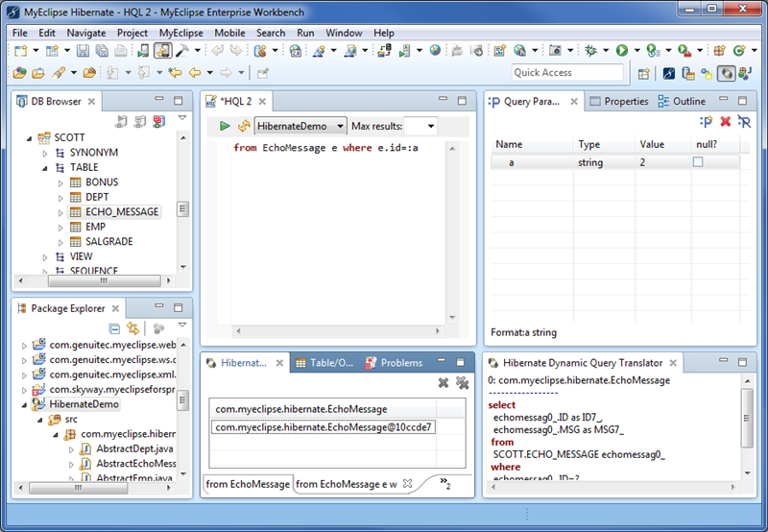The image size is (768, 532).
Task: Open the MyEclipse menu
Action: pyautogui.click(x=181, y=33)
